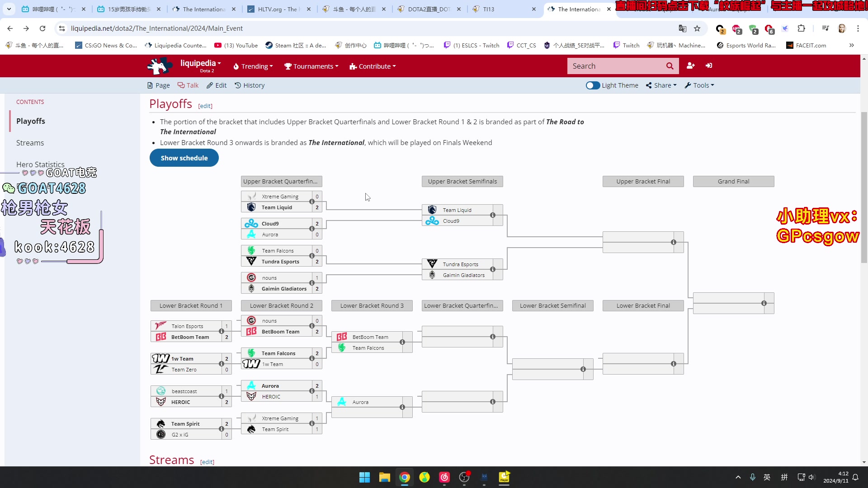Open the Upper Bracket Final match info icon

(674, 242)
